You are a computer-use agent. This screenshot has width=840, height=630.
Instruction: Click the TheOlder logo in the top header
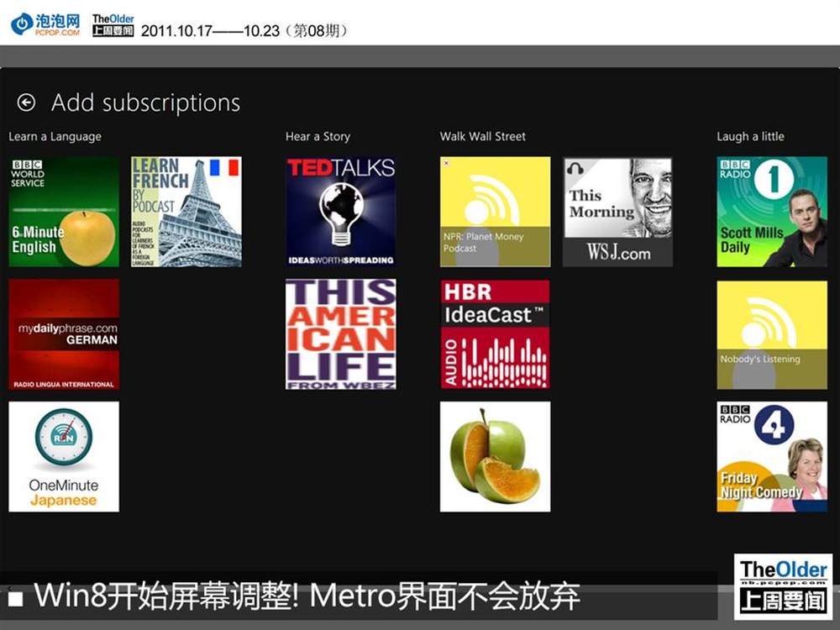click(113, 24)
